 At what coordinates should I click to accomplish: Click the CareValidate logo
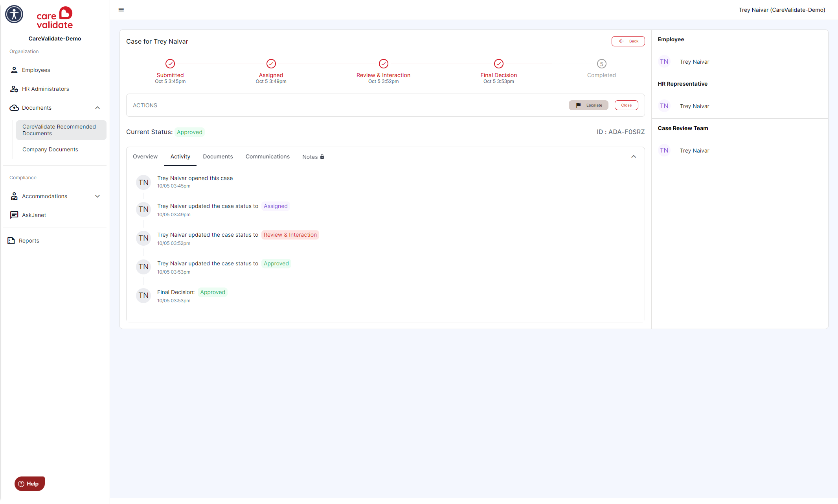[55, 18]
